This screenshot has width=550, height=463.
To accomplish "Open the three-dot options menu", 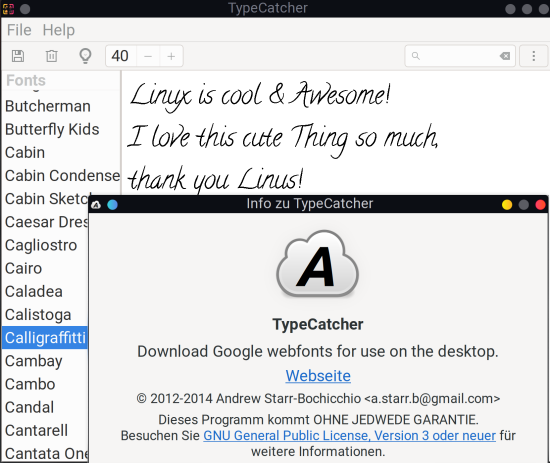I will coord(534,56).
